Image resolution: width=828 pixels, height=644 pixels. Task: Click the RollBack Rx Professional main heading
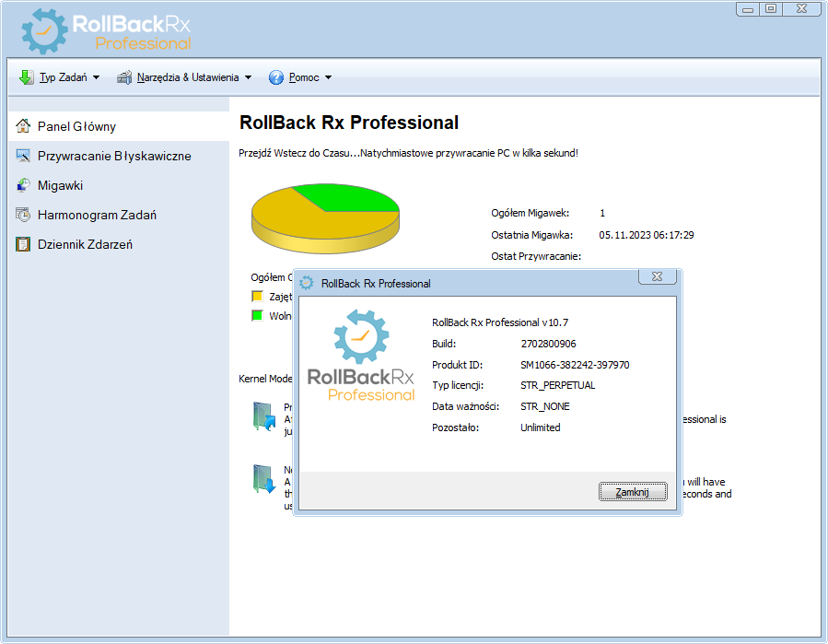pyautogui.click(x=349, y=123)
